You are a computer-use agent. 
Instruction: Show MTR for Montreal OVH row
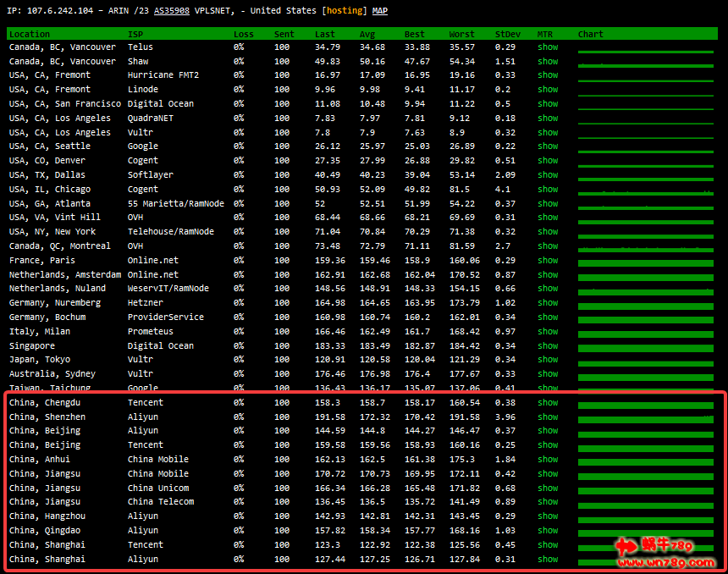click(548, 246)
